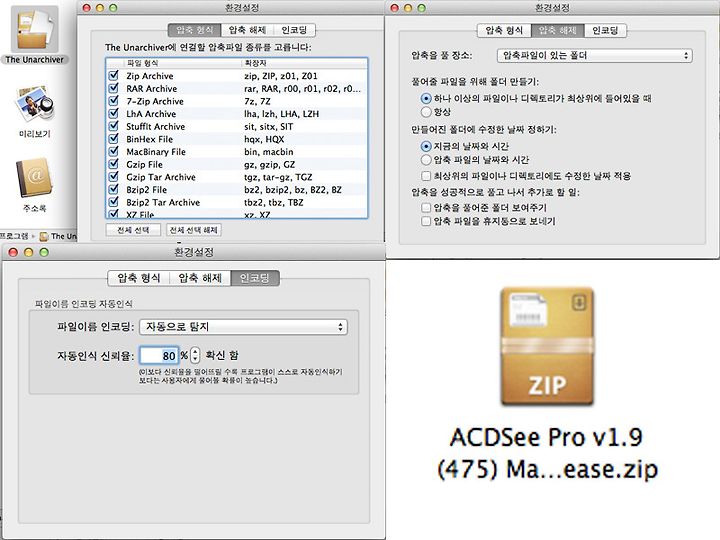Viewport: 720px width, 540px height.
Task: Switch to '압축 형식' tab in top-right window
Action: [504, 30]
